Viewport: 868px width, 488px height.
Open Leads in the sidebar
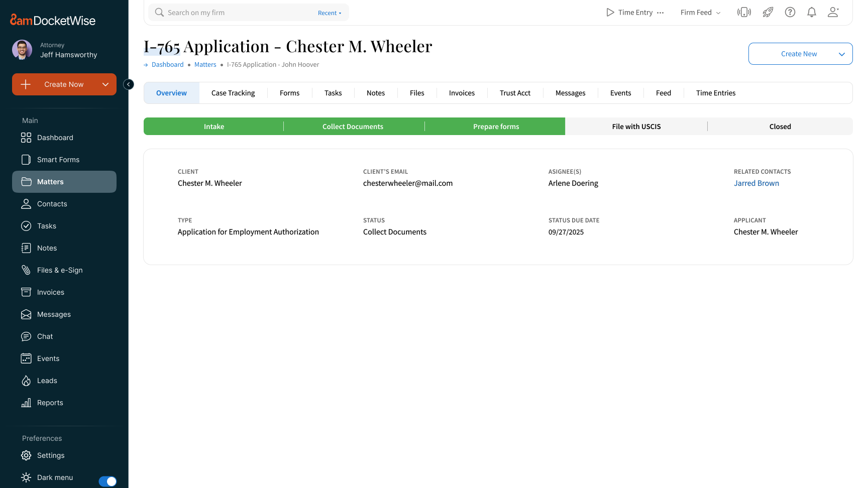click(46, 381)
